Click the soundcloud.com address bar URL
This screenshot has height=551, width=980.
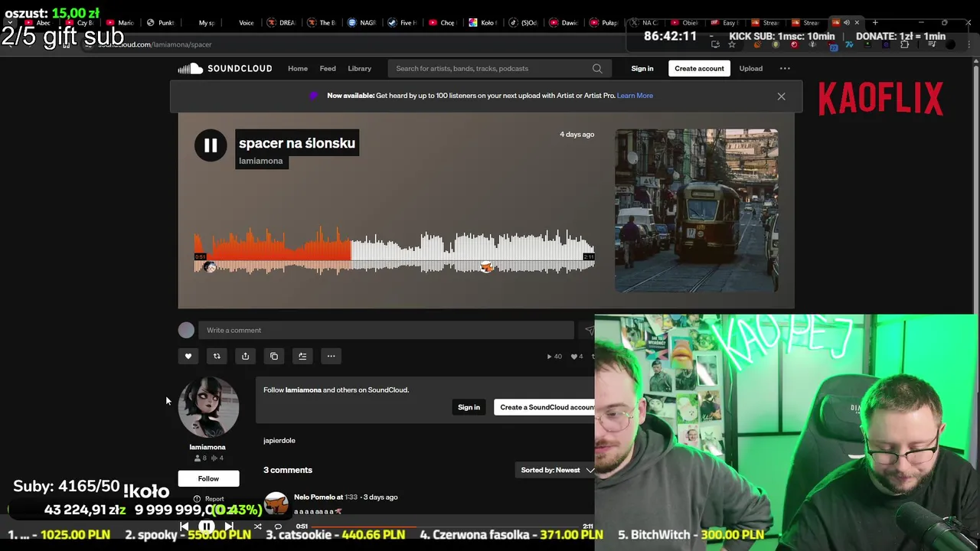(155, 44)
